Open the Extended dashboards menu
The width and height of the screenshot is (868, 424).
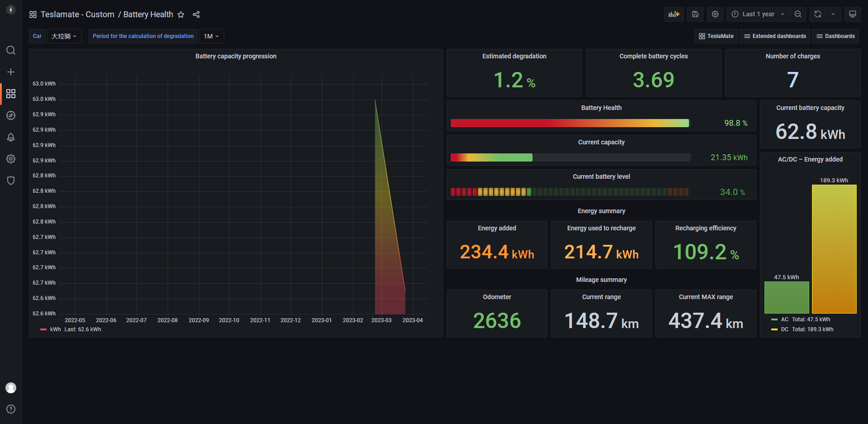[x=775, y=36]
